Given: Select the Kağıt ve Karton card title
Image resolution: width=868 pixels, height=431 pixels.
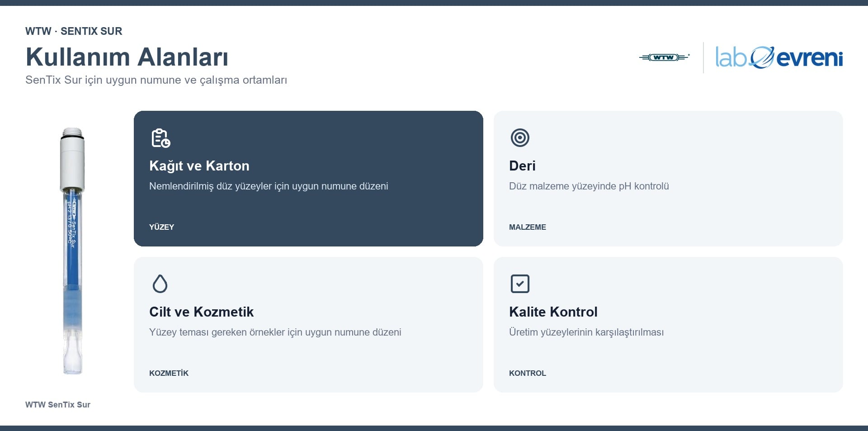Looking at the screenshot, I should point(199,166).
